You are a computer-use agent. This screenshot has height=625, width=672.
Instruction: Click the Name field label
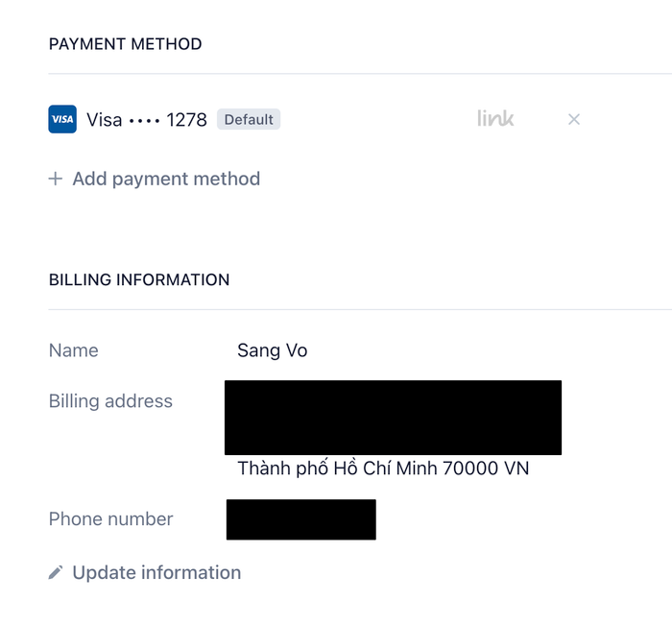[74, 350]
